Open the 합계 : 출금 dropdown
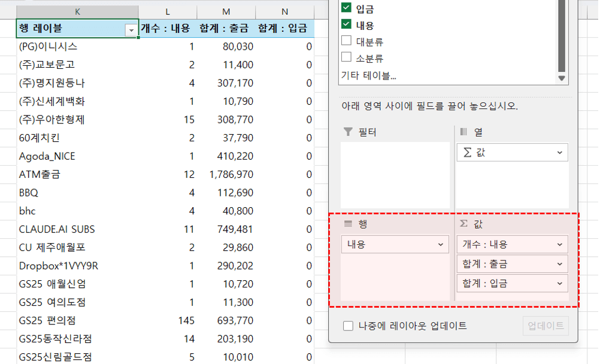The width and height of the screenshot is (600, 364). (559, 263)
